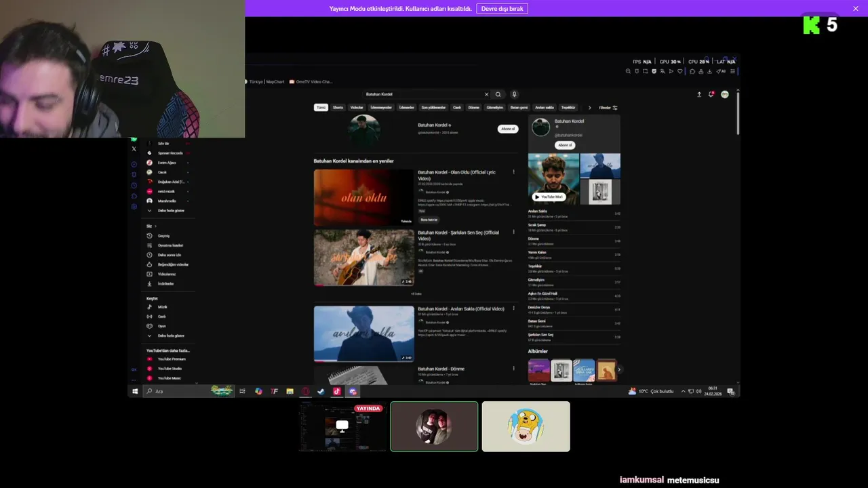868x488 pixels.
Task: Open the olan oldu video thumbnail
Action: tap(363, 197)
